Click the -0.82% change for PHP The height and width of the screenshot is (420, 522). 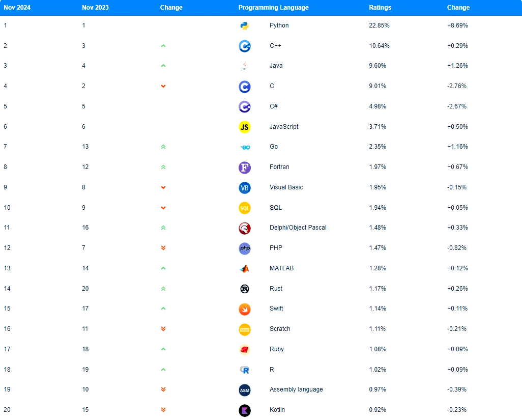click(x=457, y=248)
